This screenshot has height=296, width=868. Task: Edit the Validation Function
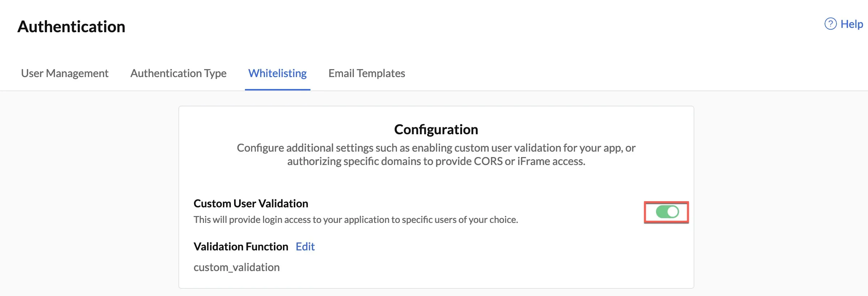point(305,246)
